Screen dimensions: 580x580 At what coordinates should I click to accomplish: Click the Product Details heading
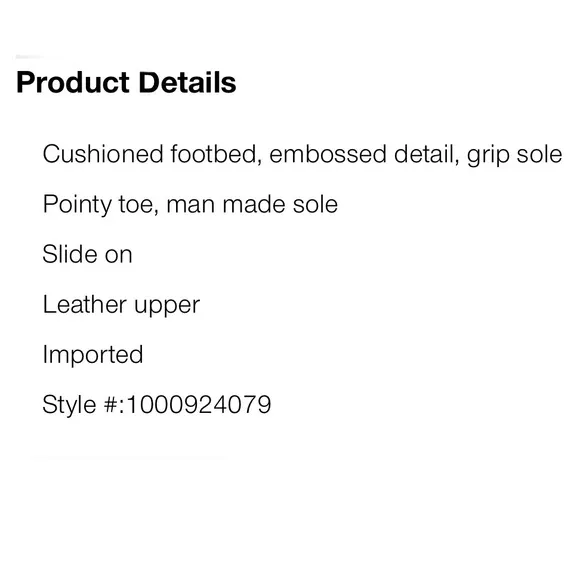126,82
